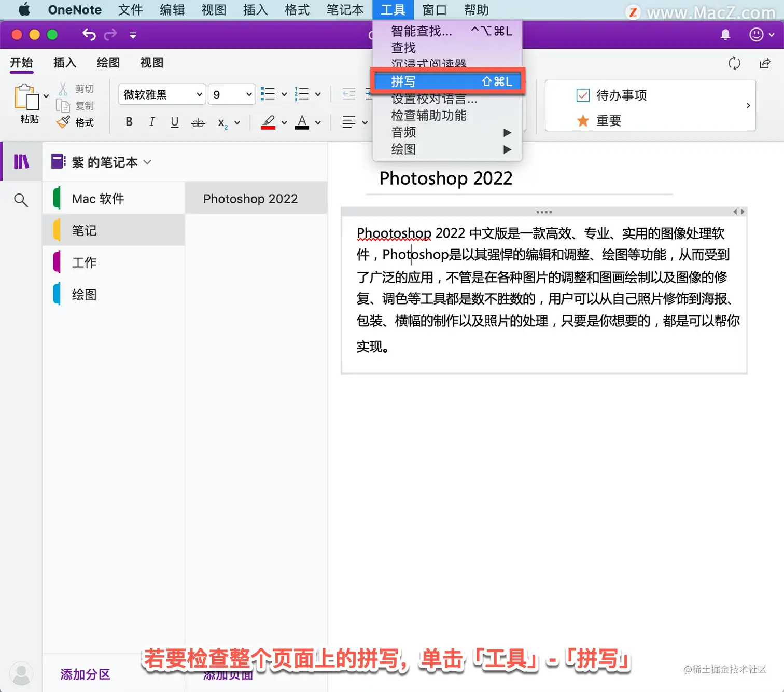Select the Mac 软件 section
Viewport: 784px width, 692px height.
(x=114, y=199)
